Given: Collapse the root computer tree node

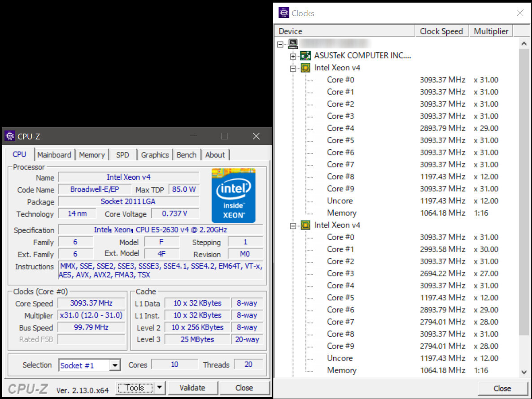Looking at the screenshot, I should click(x=280, y=44).
